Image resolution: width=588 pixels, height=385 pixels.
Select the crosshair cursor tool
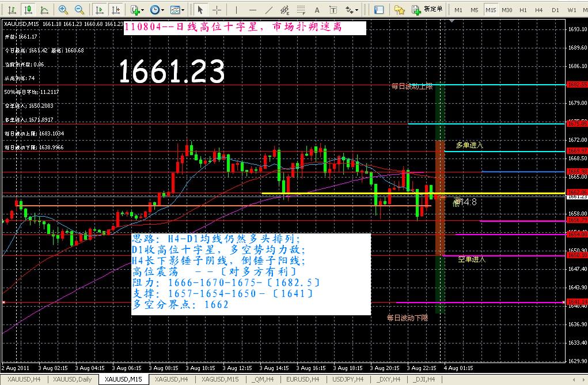tap(217, 10)
